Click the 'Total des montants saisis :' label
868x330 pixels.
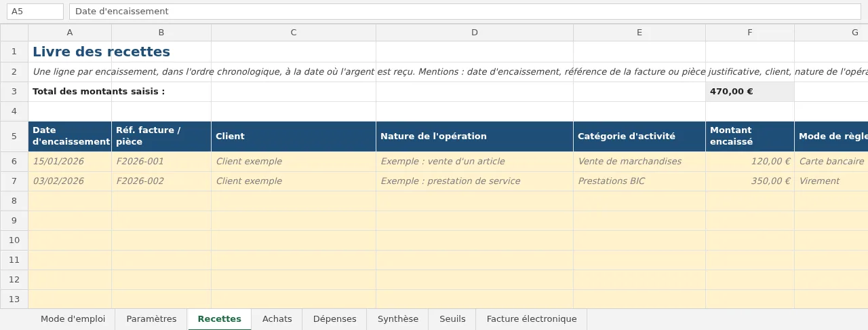click(x=98, y=92)
